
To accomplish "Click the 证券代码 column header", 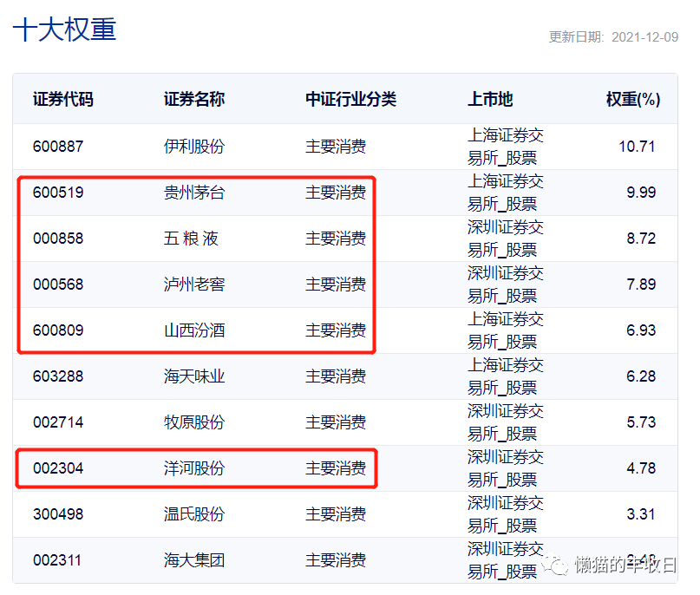I will (x=63, y=99).
